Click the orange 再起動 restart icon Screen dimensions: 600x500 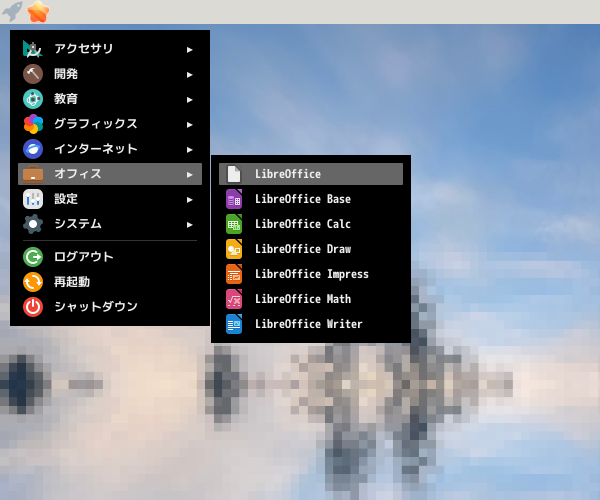(33, 282)
